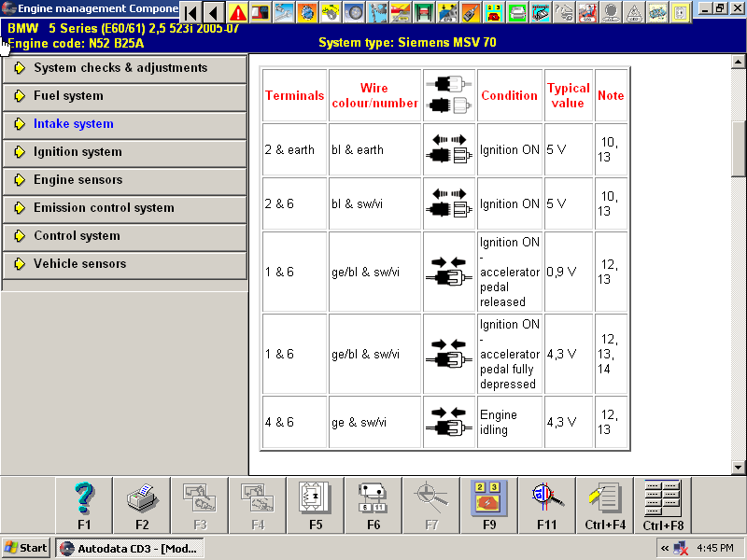This screenshot has height=560, width=747.
Task: Open help with the F1 question mark
Action: pyautogui.click(x=84, y=505)
